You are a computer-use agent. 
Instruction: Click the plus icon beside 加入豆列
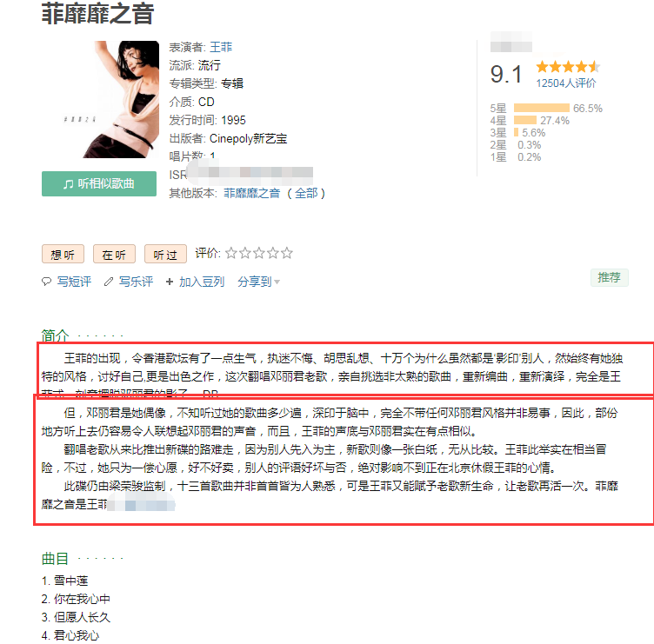coord(170,282)
